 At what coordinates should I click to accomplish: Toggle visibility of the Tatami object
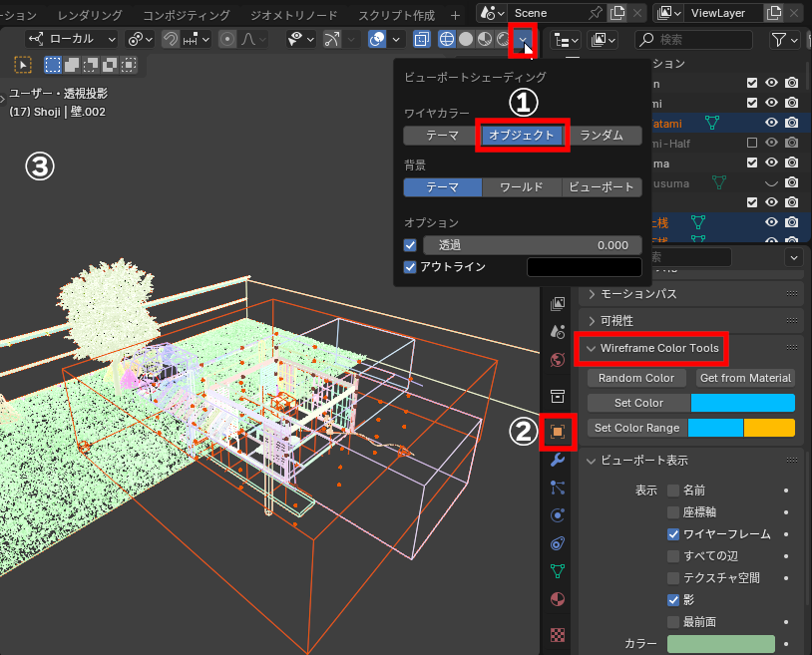click(771, 123)
